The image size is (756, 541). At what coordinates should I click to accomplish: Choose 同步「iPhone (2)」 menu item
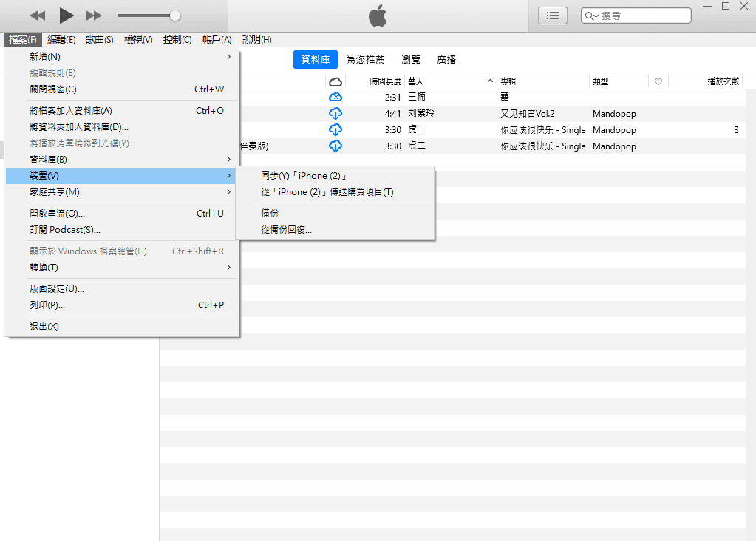click(304, 176)
